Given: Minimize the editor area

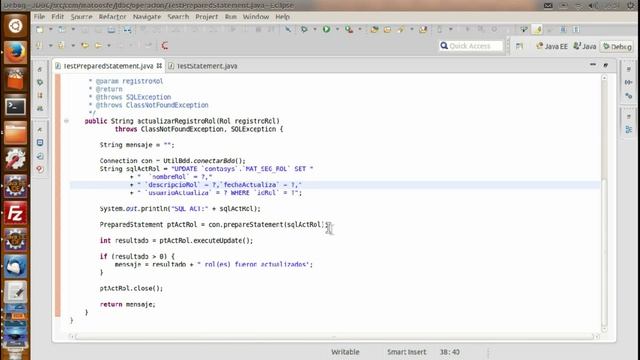Looking at the screenshot, I should 593,64.
